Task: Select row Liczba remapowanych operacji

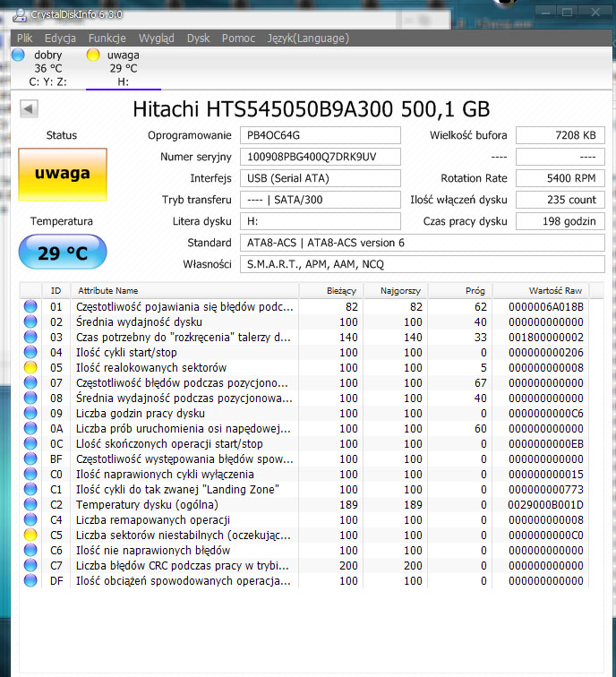Action: [x=304, y=519]
